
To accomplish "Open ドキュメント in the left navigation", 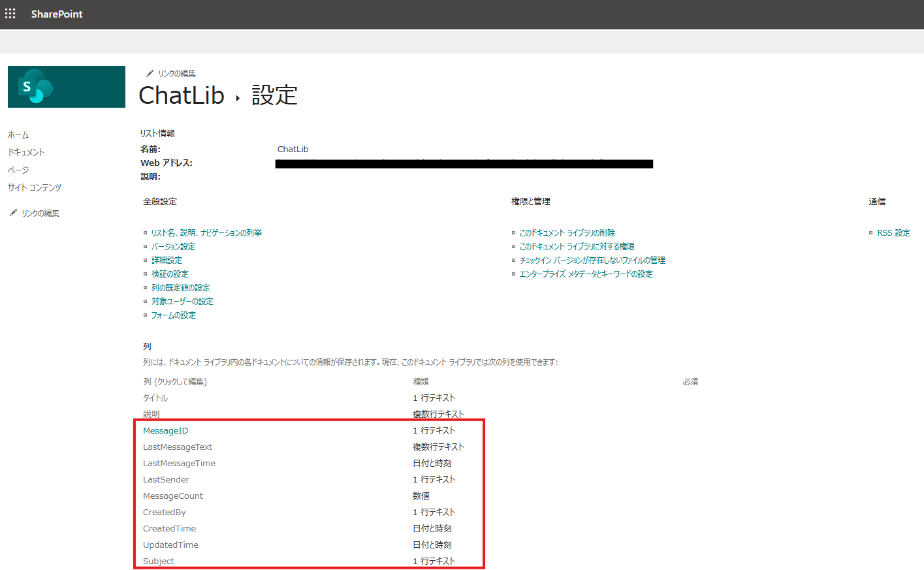I will tap(26, 152).
